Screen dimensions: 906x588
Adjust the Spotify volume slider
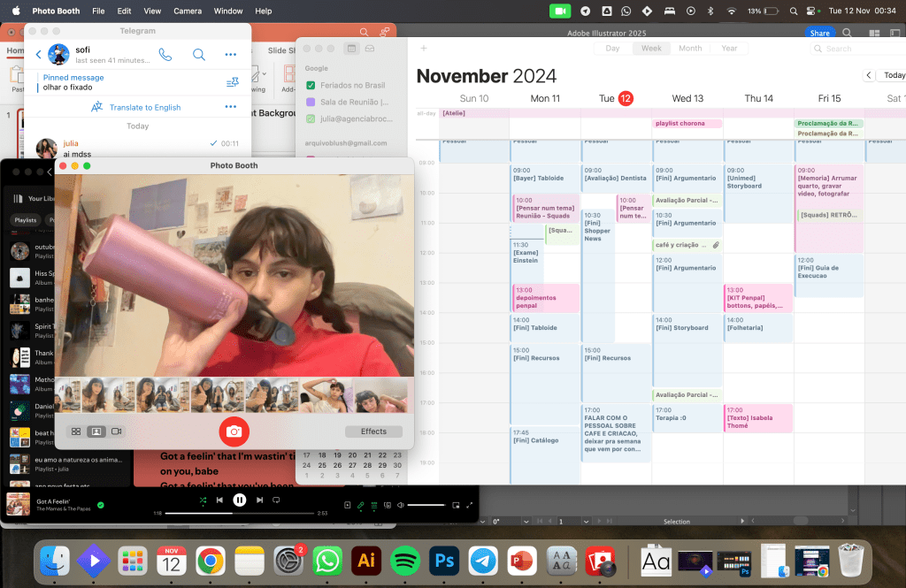(427, 505)
